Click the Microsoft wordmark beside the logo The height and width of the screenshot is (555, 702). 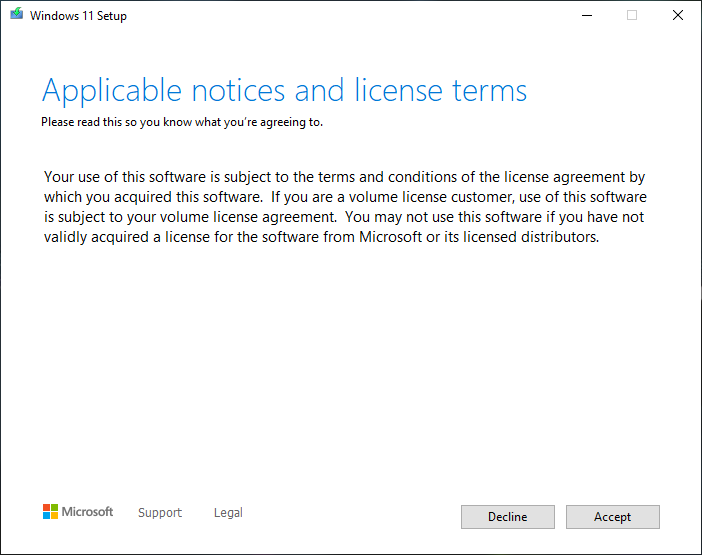point(87,512)
